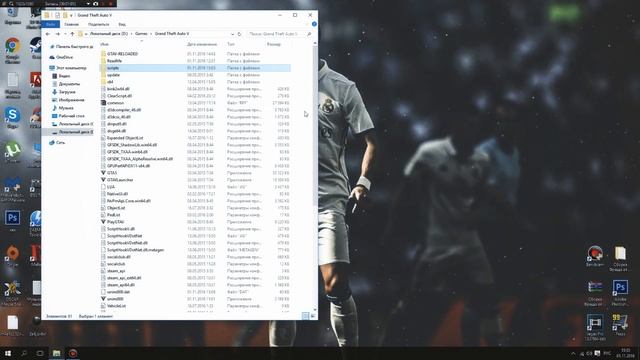Open Windows Start menu
Image resolution: width=640 pixels, height=360 pixels.
[x=7, y=353]
